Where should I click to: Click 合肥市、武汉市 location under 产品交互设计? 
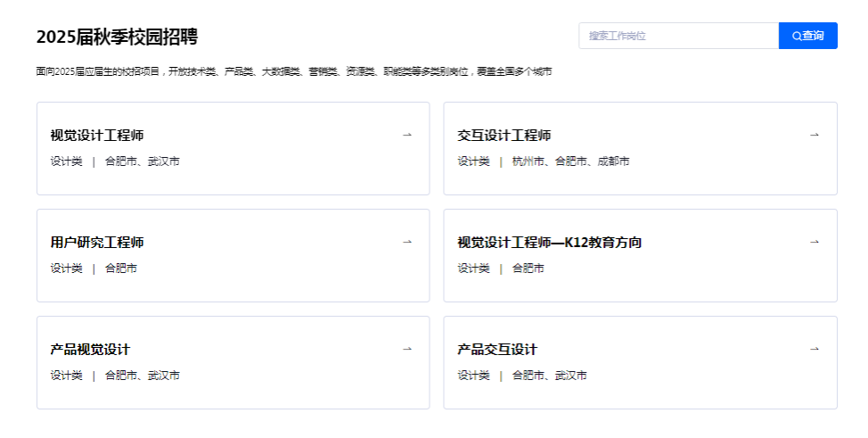tap(549, 376)
